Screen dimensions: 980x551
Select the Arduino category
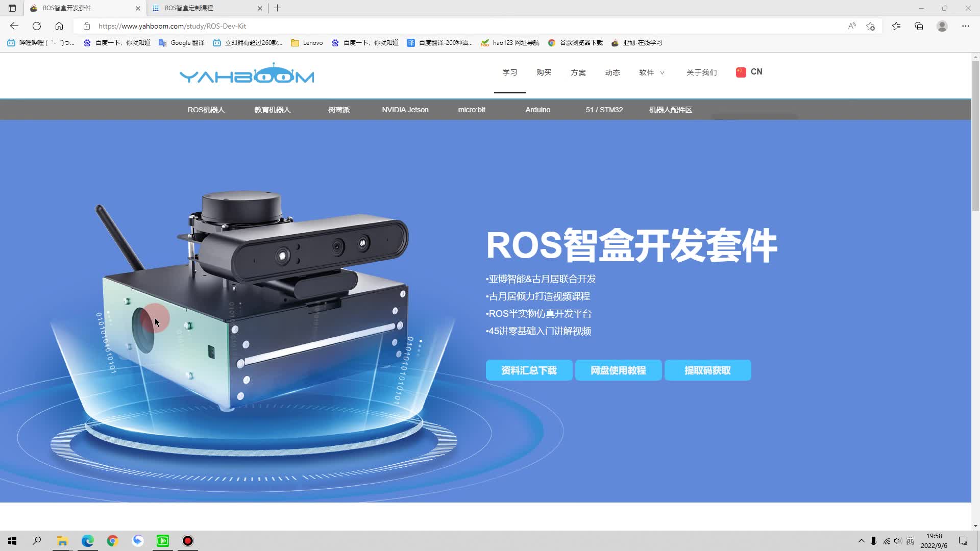point(538,110)
